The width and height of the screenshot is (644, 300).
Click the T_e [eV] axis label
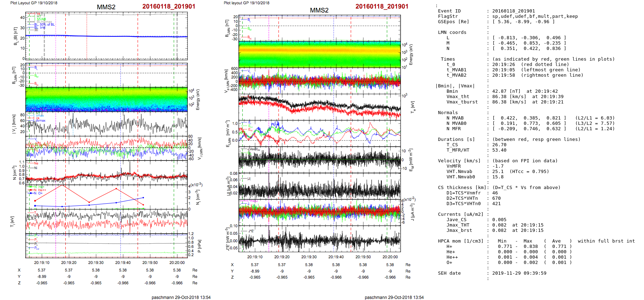tap(413, 107)
